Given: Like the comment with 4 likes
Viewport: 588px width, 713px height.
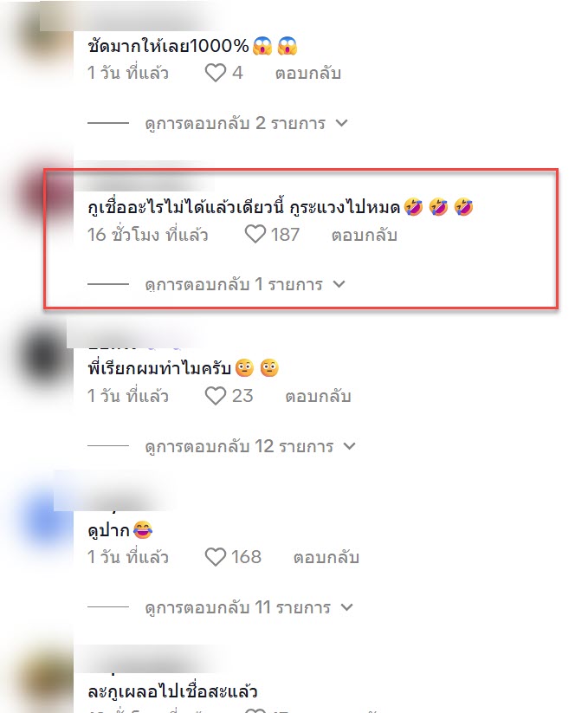Looking at the screenshot, I should tap(216, 73).
